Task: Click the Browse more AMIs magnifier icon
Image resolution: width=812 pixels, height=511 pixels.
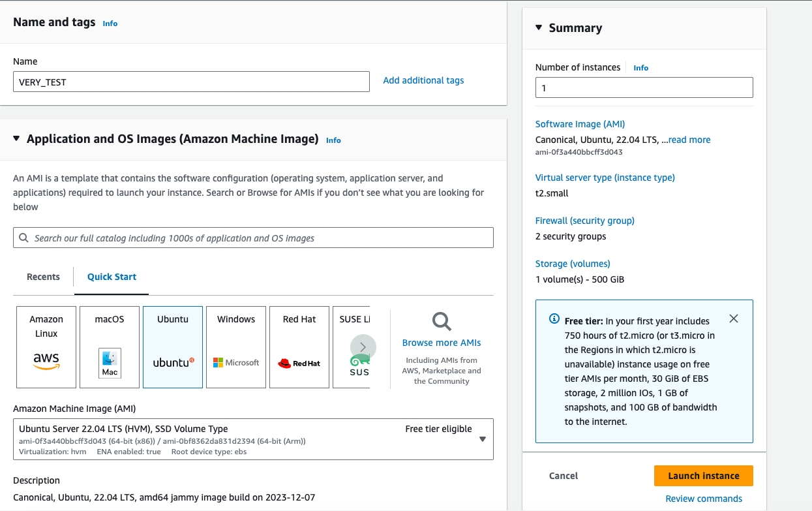Action: 442,321
